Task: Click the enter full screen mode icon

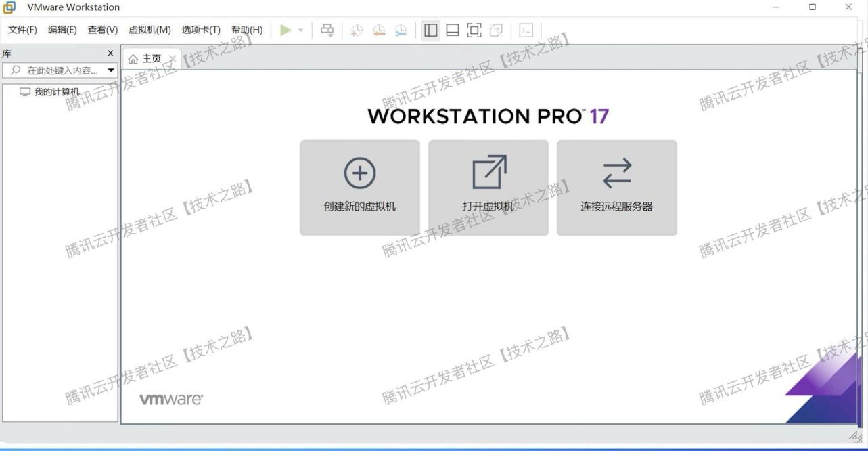Action: pos(474,30)
